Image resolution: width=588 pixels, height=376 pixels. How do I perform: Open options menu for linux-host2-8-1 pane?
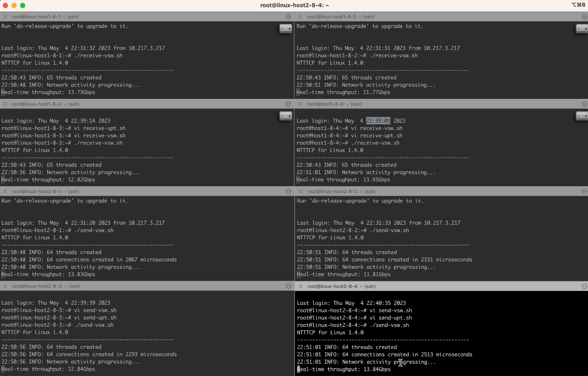[x=288, y=191]
